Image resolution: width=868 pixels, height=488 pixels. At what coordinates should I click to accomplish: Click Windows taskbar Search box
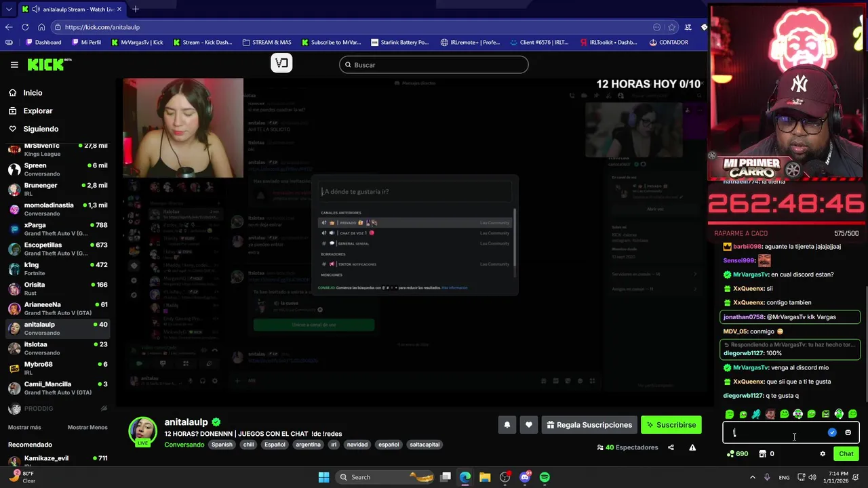point(386,477)
